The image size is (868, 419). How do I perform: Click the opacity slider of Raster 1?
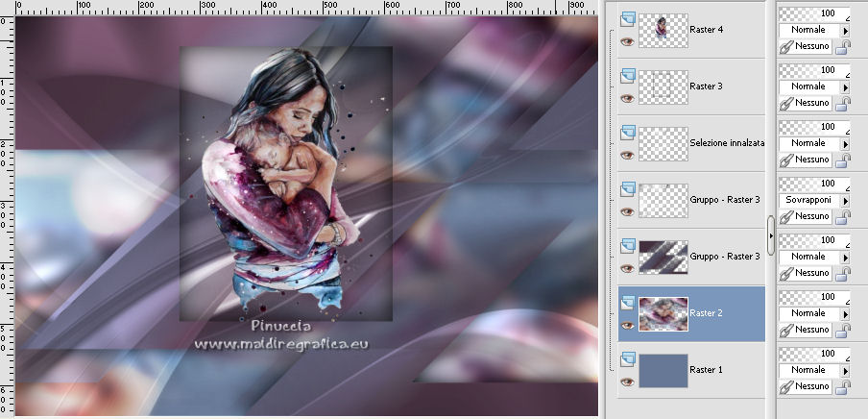[x=814, y=353]
